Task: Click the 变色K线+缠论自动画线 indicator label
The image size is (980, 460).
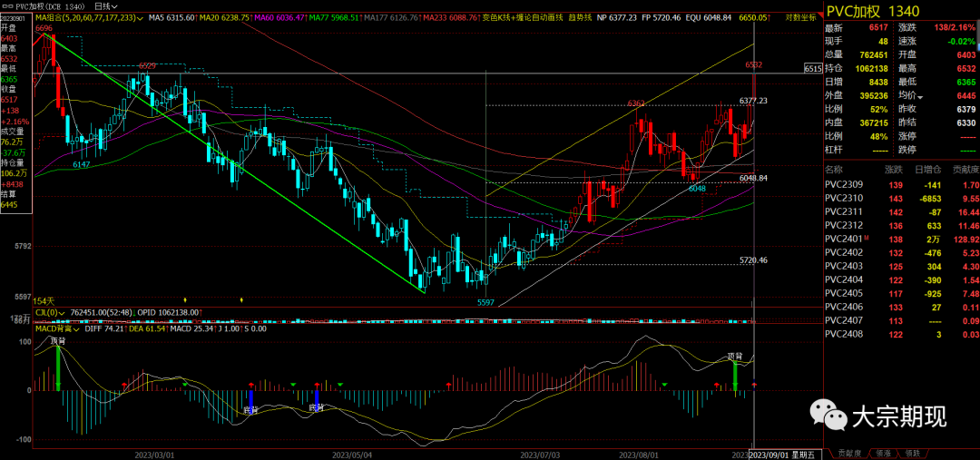Action: pos(524,18)
